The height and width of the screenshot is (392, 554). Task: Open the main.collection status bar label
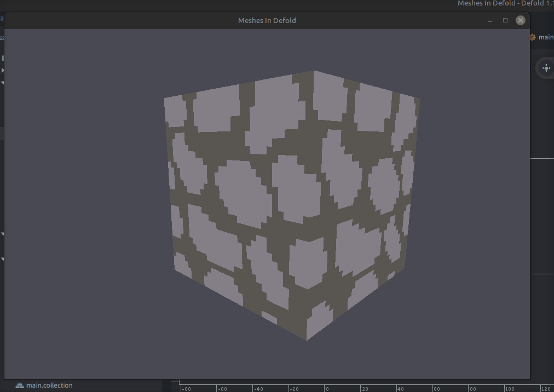pos(49,385)
